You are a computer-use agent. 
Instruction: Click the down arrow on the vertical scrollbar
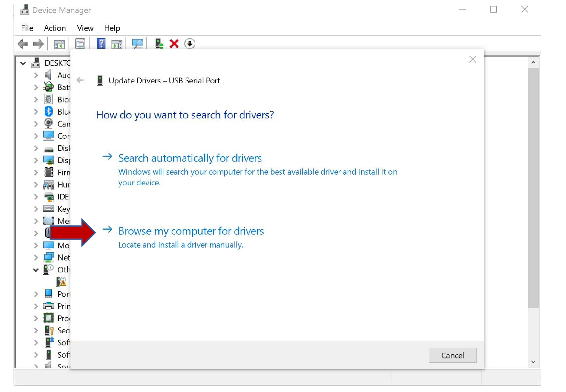533,361
